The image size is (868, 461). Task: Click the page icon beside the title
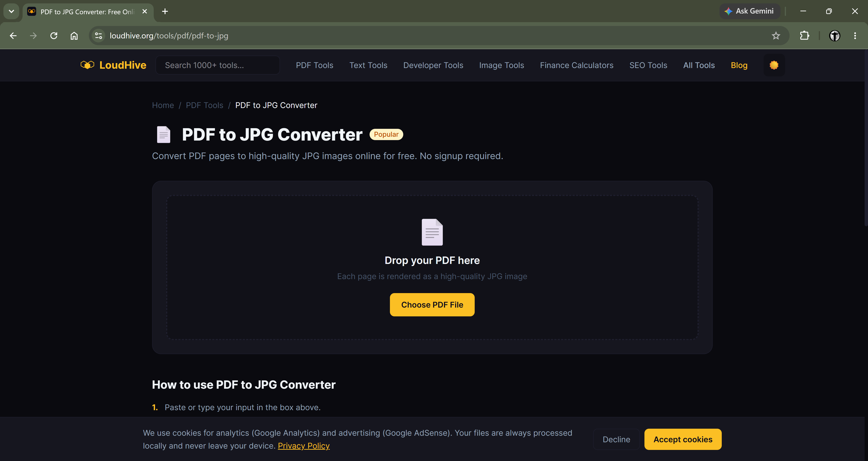point(164,134)
